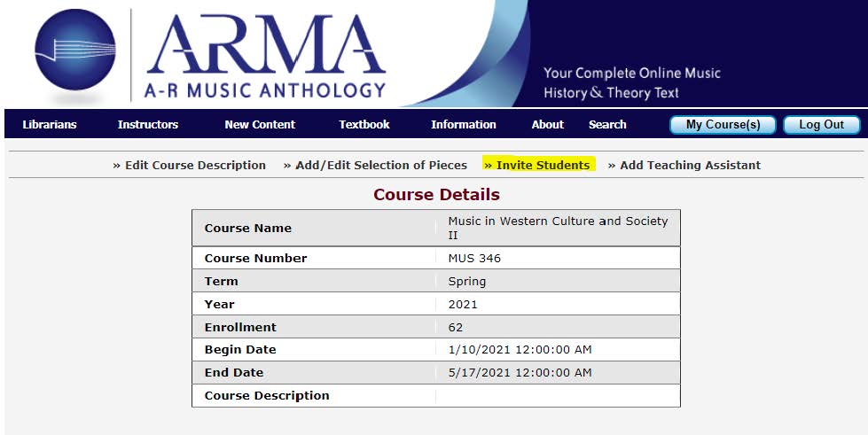Open Add/Edit Selection of Pieces link

pos(375,165)
